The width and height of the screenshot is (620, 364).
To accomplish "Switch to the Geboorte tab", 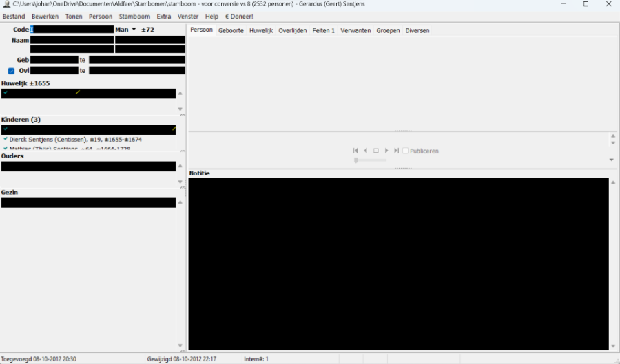I will pos(231,30).
